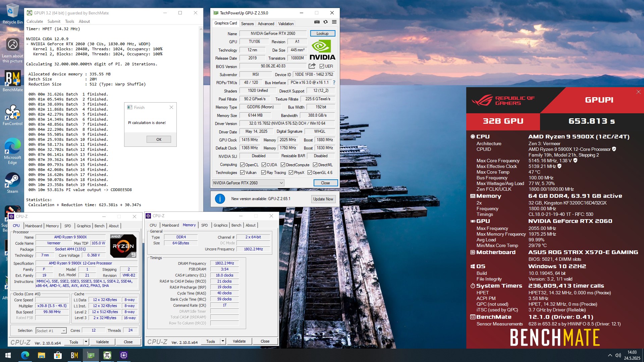Open Edge from the taskbar
The image size is (644, 362).
pos(25,355)
